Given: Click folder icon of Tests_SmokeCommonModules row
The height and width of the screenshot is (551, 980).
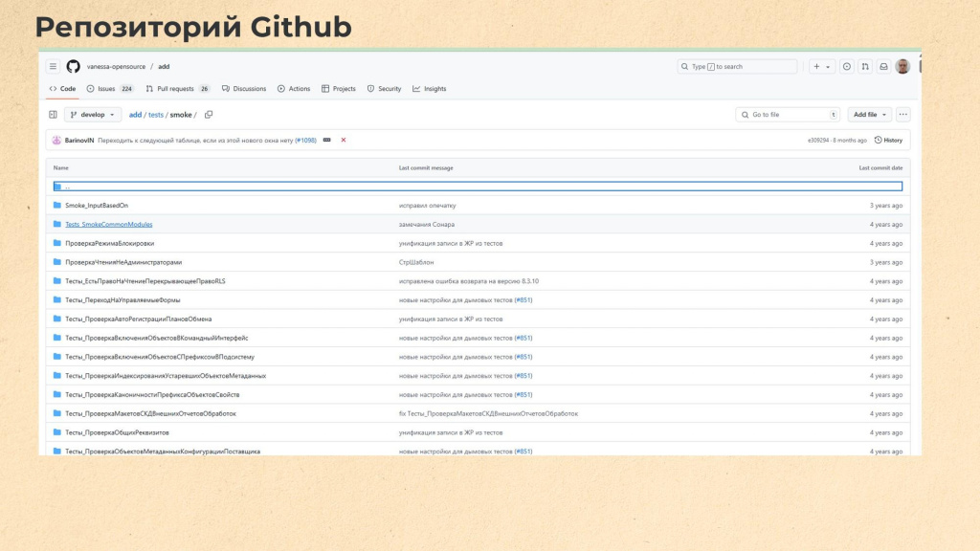Looking at the screenshot, I should click(56, 224).
